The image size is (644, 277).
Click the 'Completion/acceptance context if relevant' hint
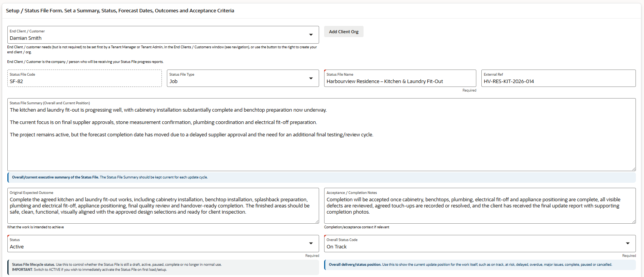click(357, 227)
